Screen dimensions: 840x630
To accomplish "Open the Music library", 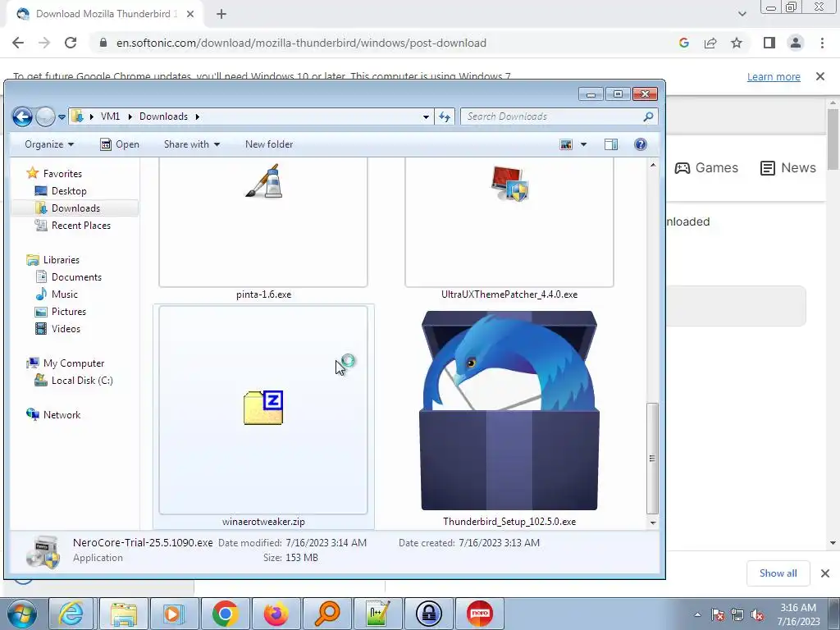I will pos(64,294).
